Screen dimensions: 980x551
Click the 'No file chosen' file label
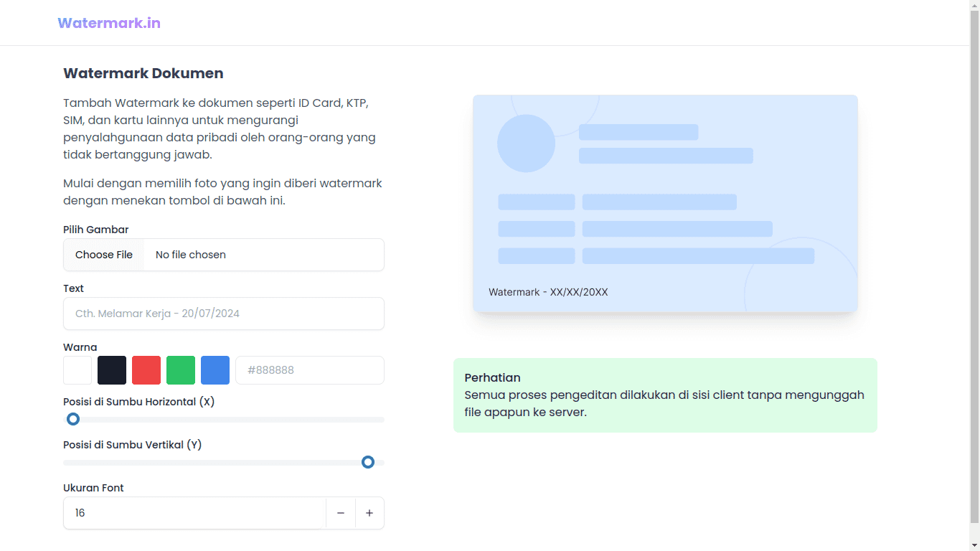191,255
